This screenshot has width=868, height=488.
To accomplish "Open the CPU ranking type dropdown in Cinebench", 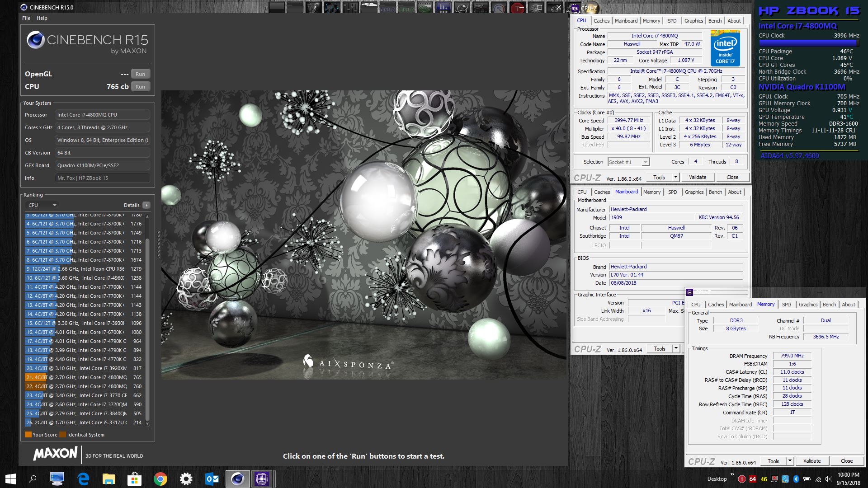I will [42, 205].
